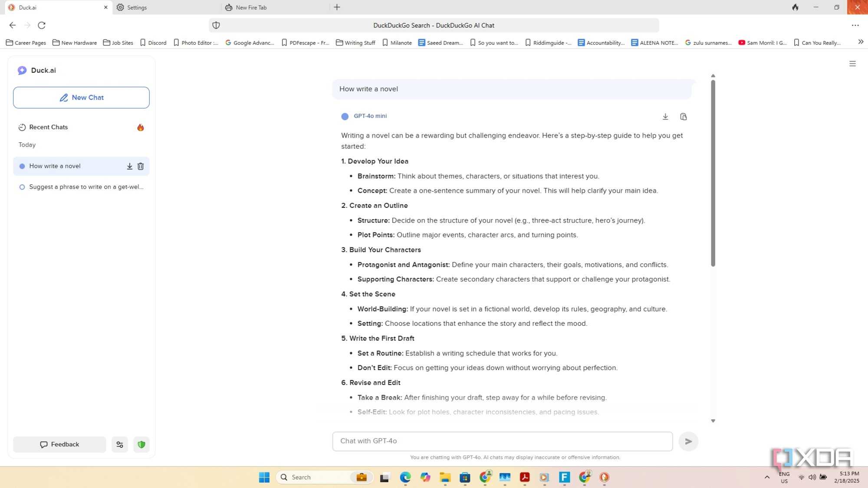Viewport: 868px width, 488px height.
Task: Open Windows Start menu
Action: point(264,477)
